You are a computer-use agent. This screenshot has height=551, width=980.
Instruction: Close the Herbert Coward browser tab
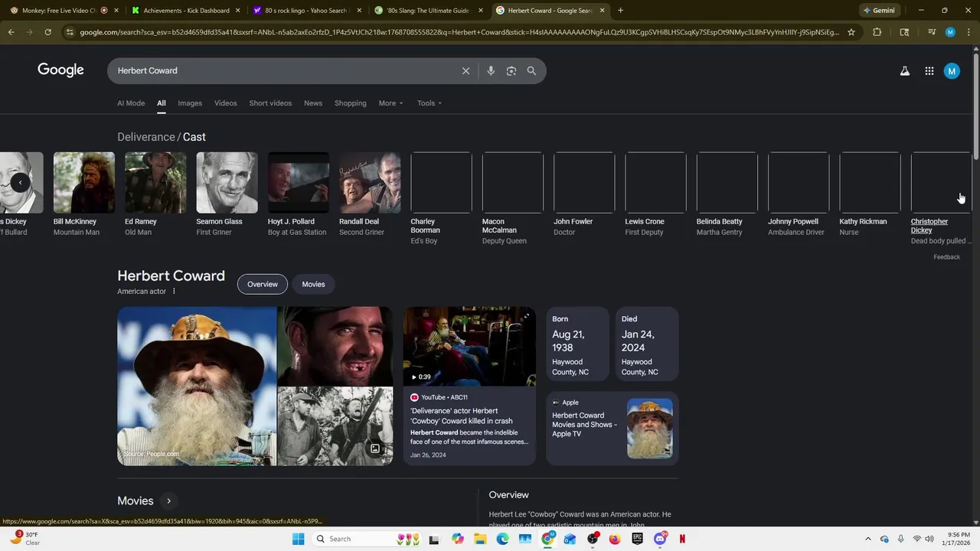(x=602, y=11)
